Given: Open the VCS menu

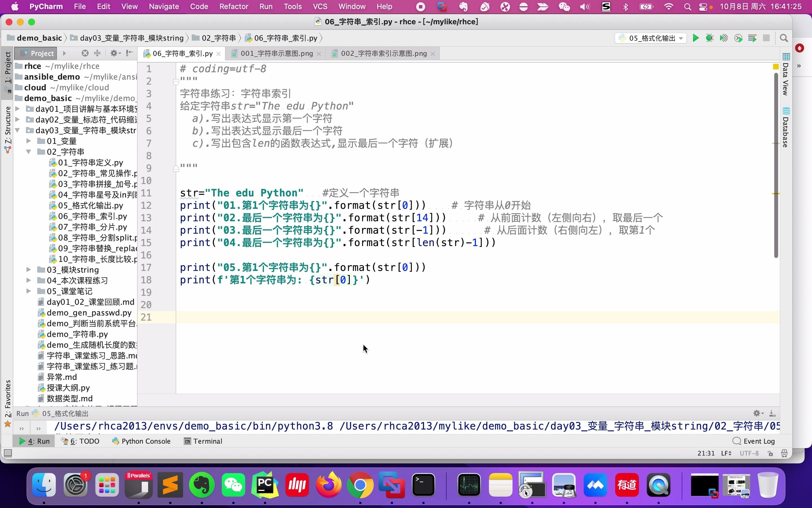Looking at the screenshot, I should [320, 6].
